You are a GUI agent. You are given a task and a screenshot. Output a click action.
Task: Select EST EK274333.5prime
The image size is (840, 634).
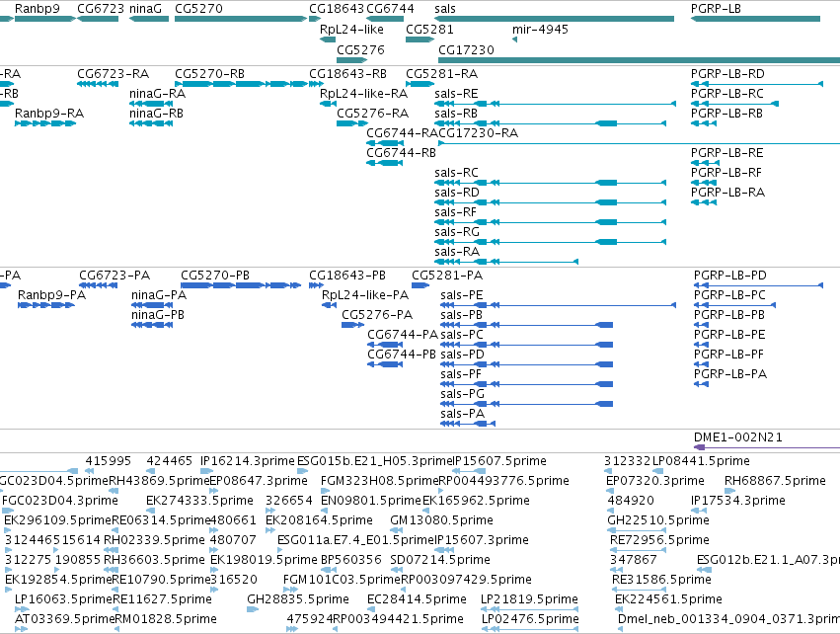pos(150,511)
